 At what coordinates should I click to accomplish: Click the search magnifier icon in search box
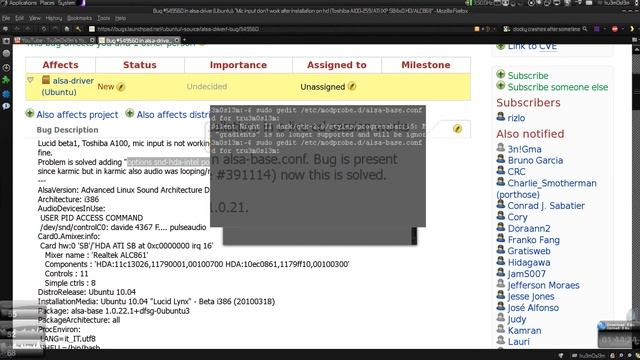[584, 29]
